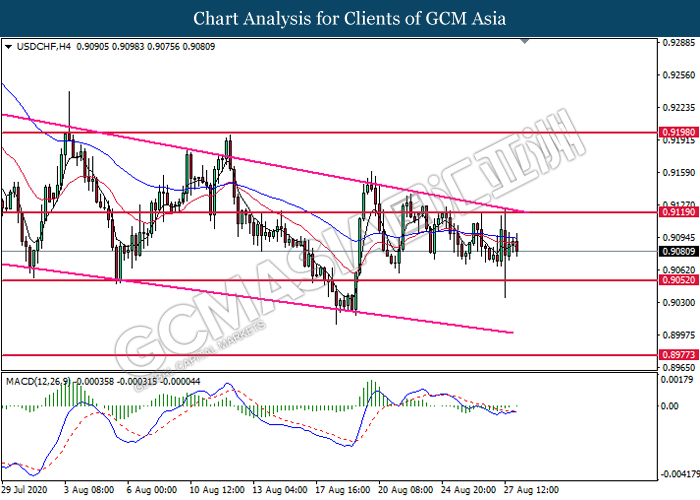
Task: Click the 29 Jul 2020 date label
Action: click(24, 490)
